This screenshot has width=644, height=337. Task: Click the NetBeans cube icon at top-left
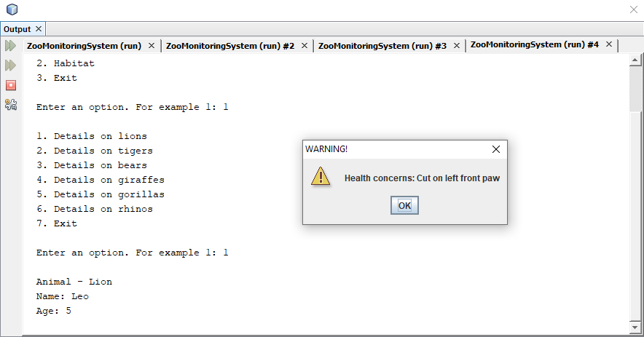tap(12, 9)
